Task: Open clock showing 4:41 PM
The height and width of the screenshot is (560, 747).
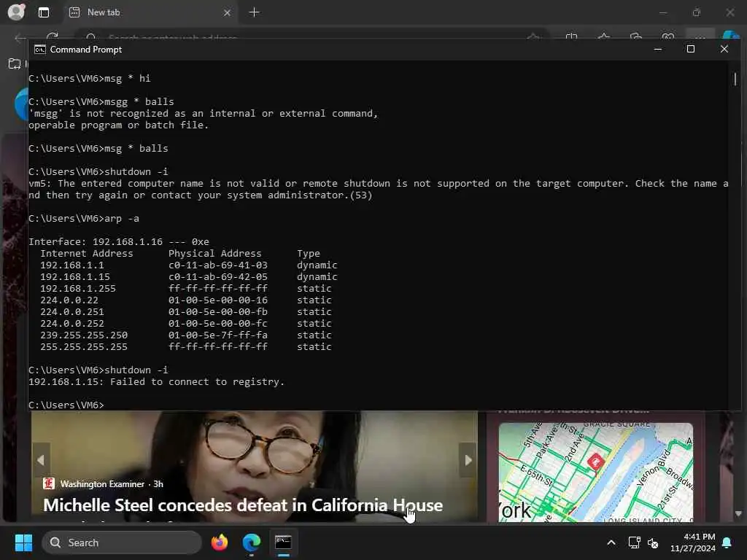Action: pyautogui.click(x=693, y=542)
